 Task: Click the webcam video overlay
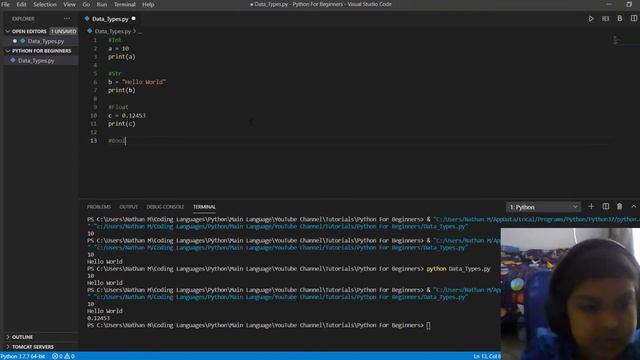tap(570, 294)
